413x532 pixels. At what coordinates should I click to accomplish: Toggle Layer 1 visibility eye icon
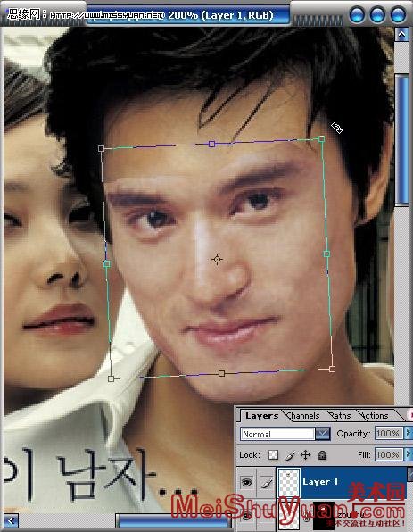click(246, 481)
